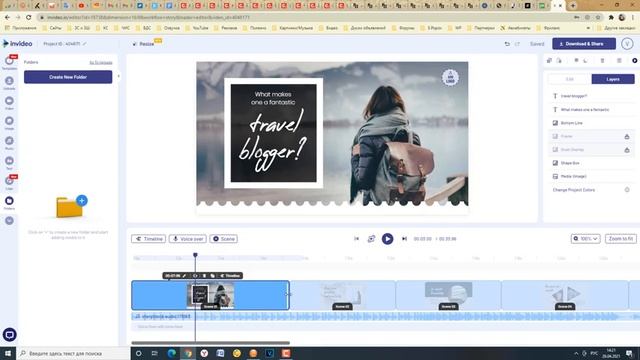Image resolution: width=640 pixels, height=360 pixels.
Task: Select the Media (Image) layer
Action: (591, 176)
